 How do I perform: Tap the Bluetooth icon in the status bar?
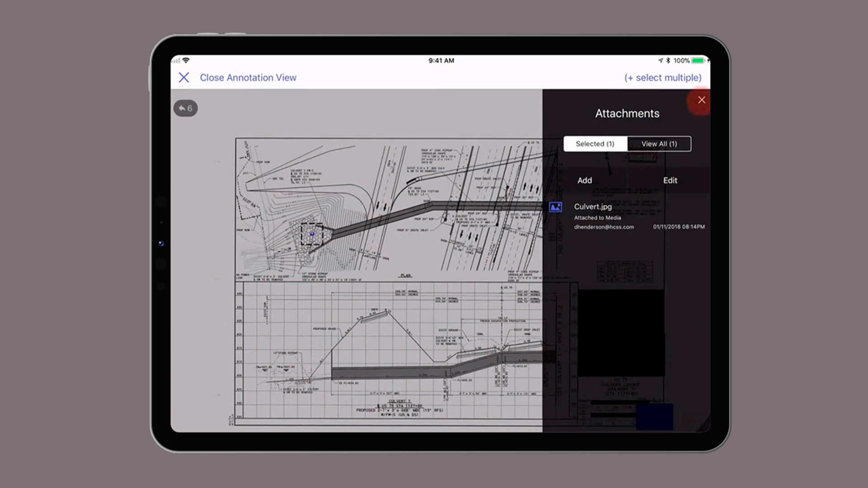(668, 61)
